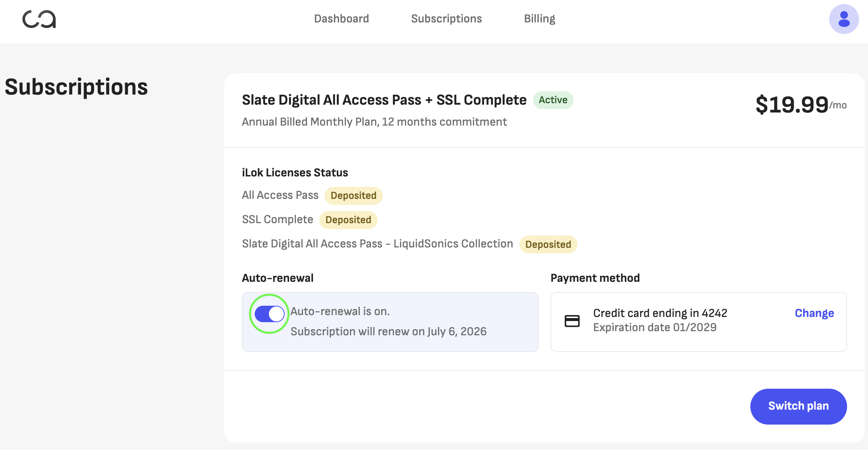Click 'Auto-renewal is on.' text

pos(340,311)
